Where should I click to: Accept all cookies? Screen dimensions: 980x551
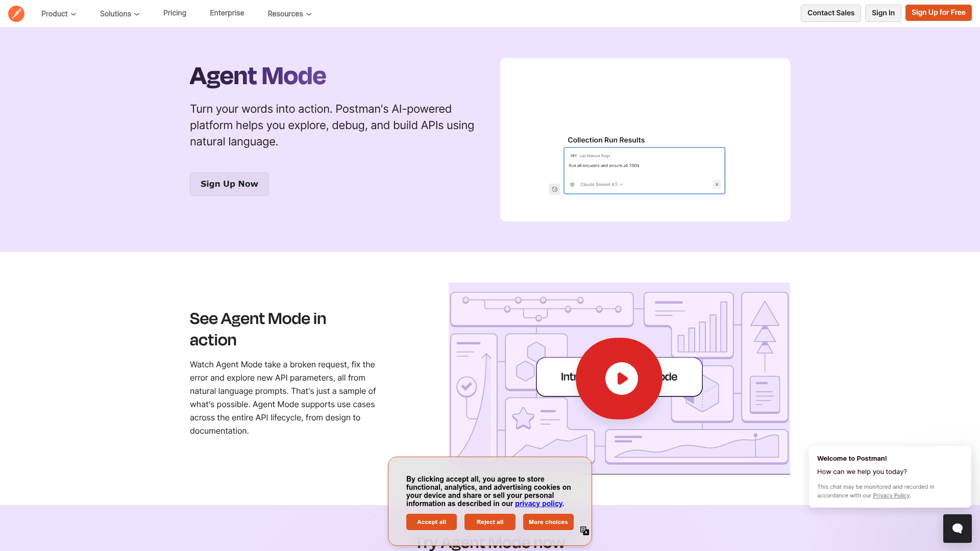tap(431, 522)
